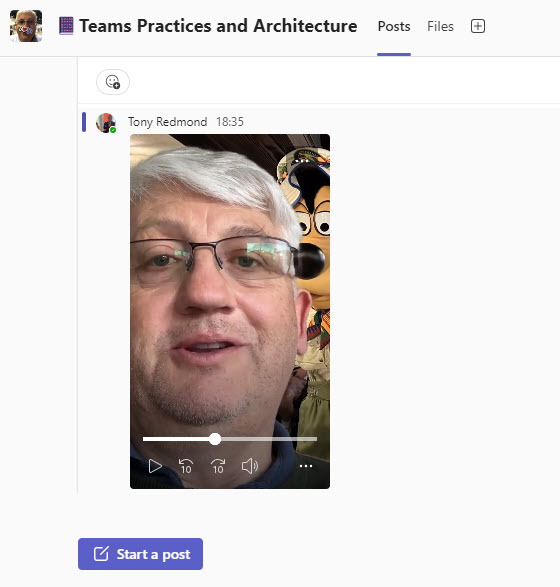Open more video options ellipsis
This screenshot has height=587, width=560.
[x=306, y=466]
